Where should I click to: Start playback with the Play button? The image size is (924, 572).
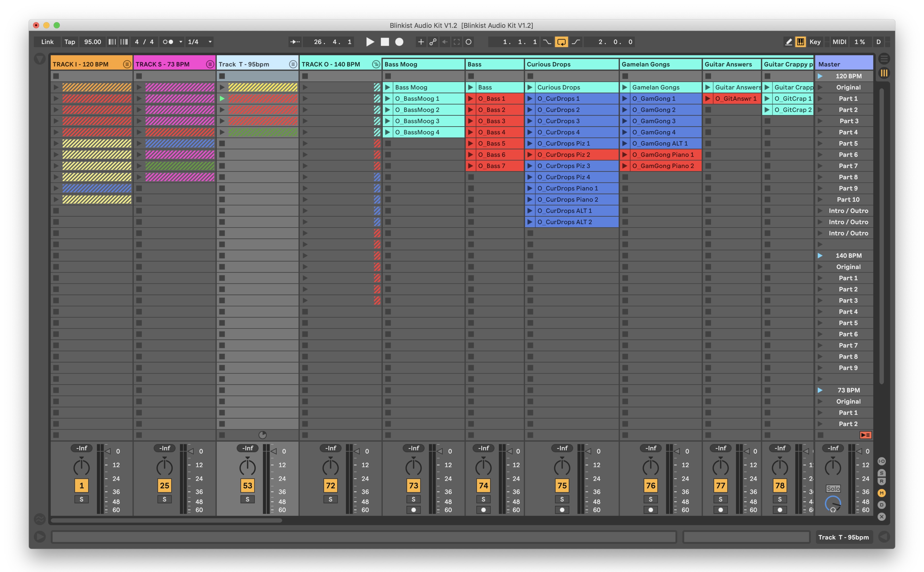pyautogui.click(x=370, y=42)
